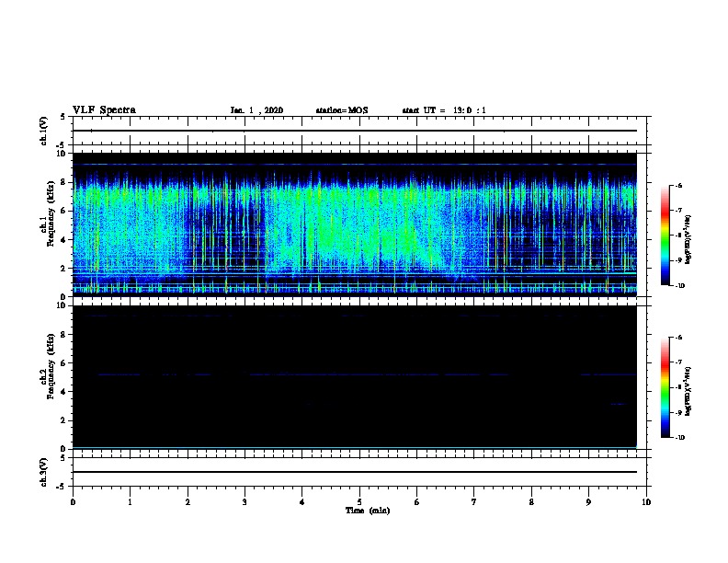The image size is (728, 563).
Task: Click time axis tick label "8"
Action: (531, 502)
